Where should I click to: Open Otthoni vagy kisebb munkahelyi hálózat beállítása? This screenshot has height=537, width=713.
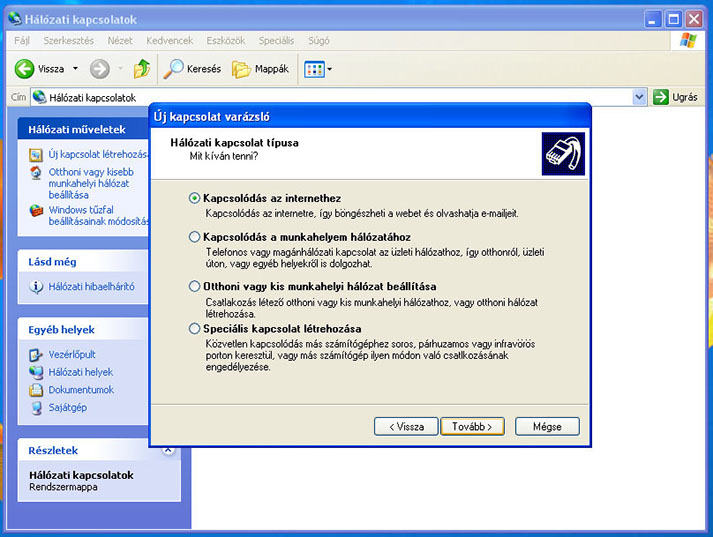(91, 183)
